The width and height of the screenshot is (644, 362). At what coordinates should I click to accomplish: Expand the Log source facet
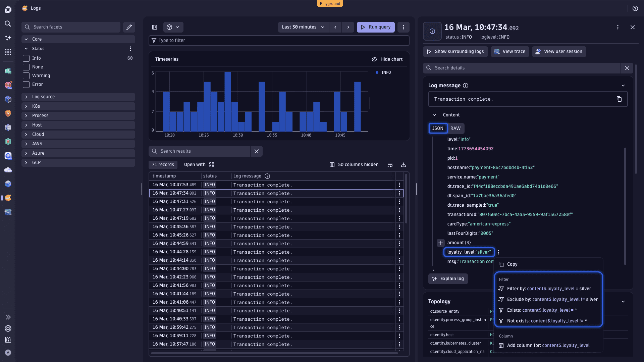26,97
